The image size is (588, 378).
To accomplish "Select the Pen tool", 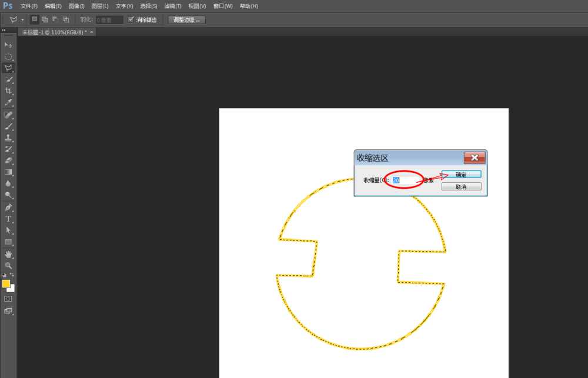I will (x=8, y=207).
